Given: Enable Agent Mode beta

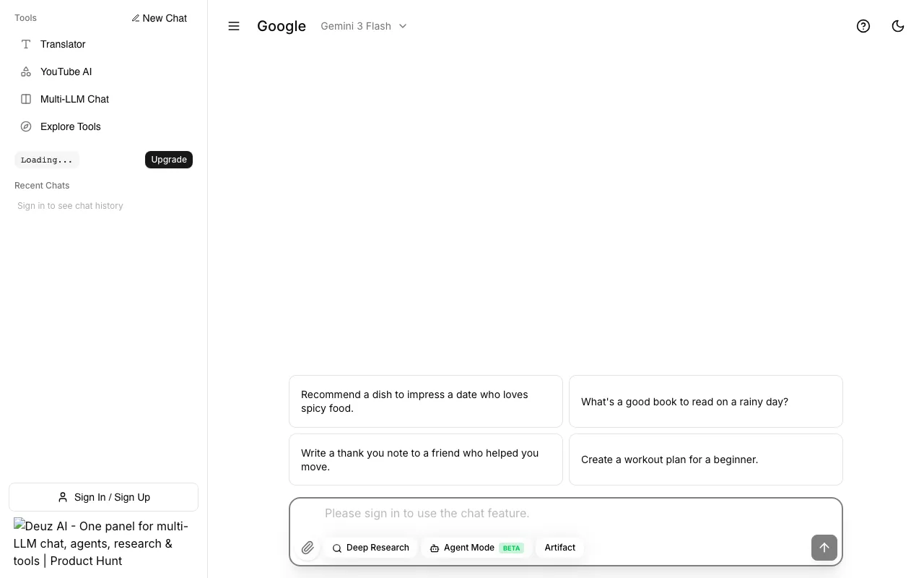Looking at the screenshot, I should [477, 548].
